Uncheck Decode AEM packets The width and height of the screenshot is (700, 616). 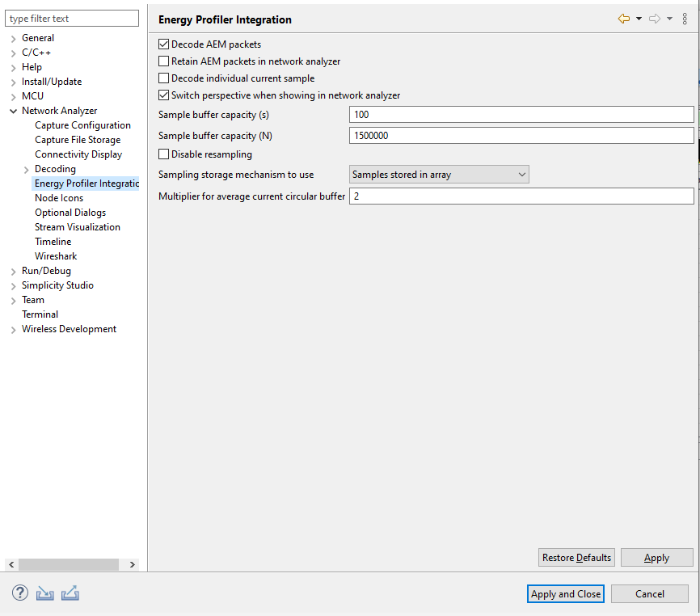(163, 44)
